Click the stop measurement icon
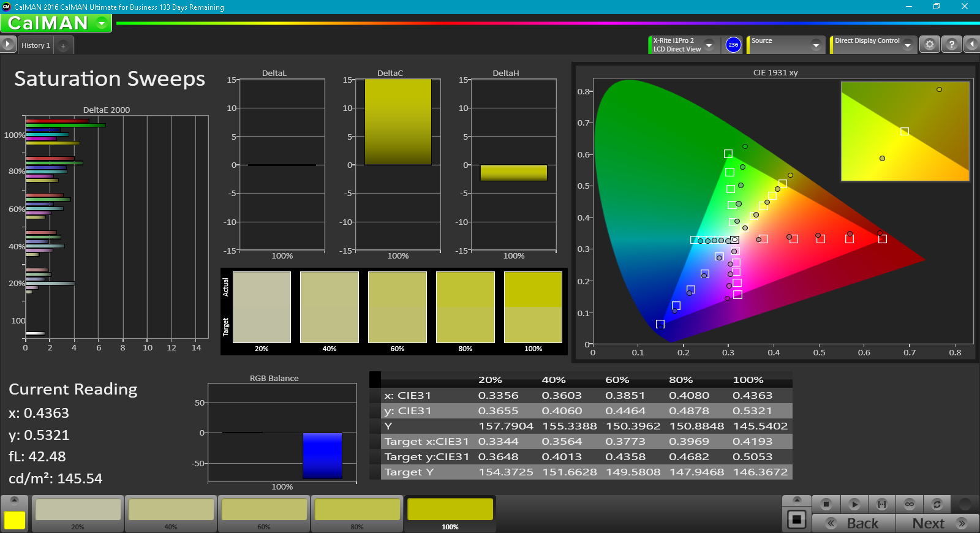The width and height of the screenshot is (980, 533). point(826,504)
